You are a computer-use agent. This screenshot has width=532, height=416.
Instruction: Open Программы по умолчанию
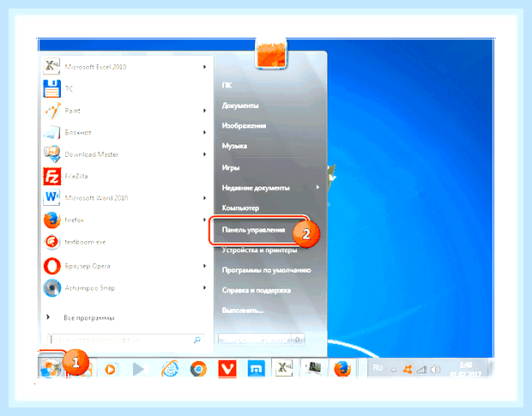pos(267,270)
